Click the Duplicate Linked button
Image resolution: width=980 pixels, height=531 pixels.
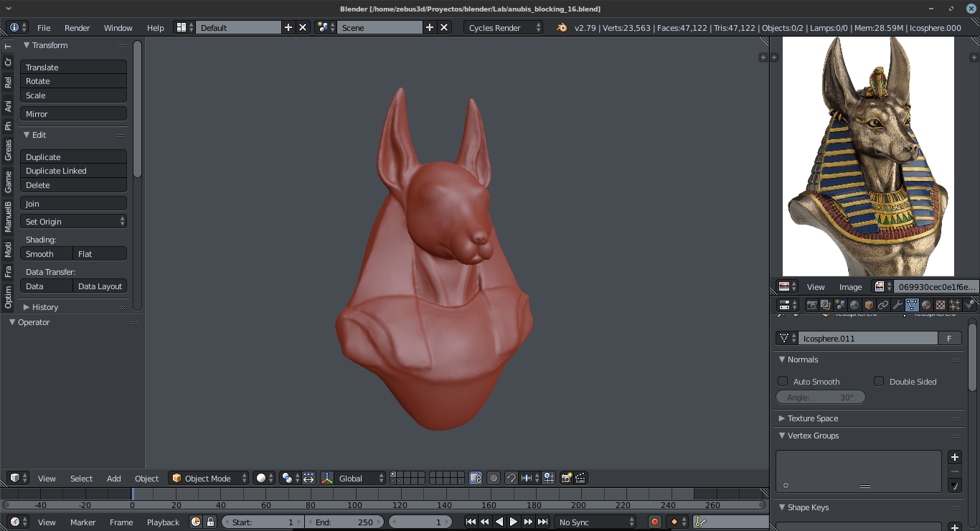click(73, 171)
